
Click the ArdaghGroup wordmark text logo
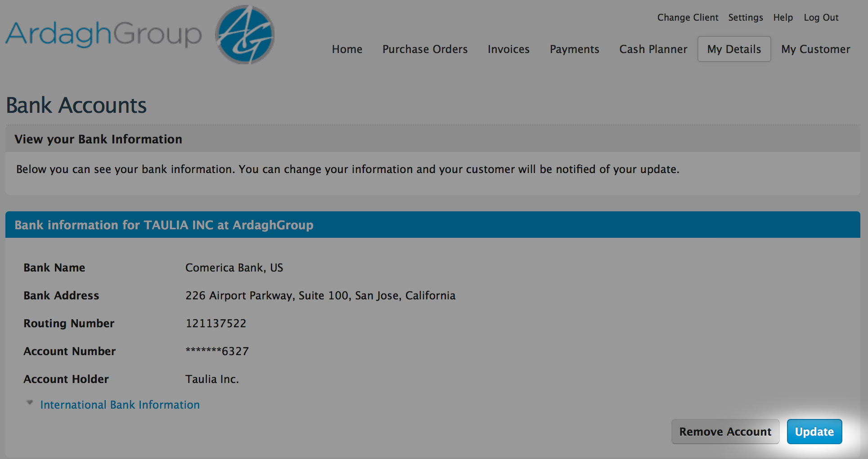click(x=103, y=34)
